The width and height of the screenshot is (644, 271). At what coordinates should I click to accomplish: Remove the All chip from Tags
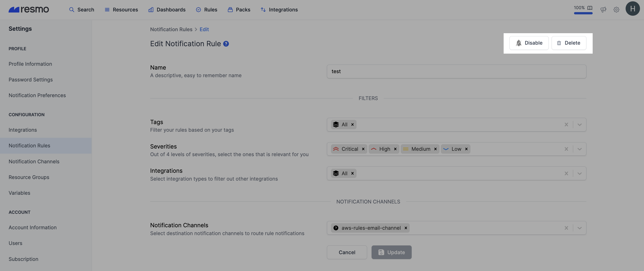tap(352, 125)
